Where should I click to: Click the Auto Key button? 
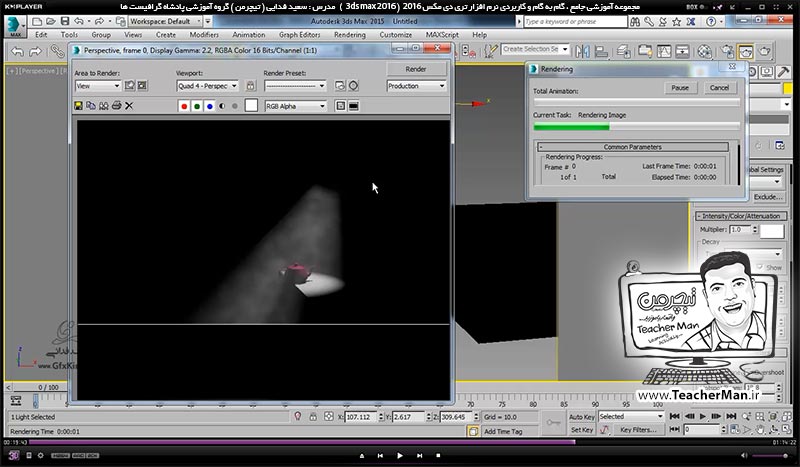pyautogui.click(x=582, y=417)
